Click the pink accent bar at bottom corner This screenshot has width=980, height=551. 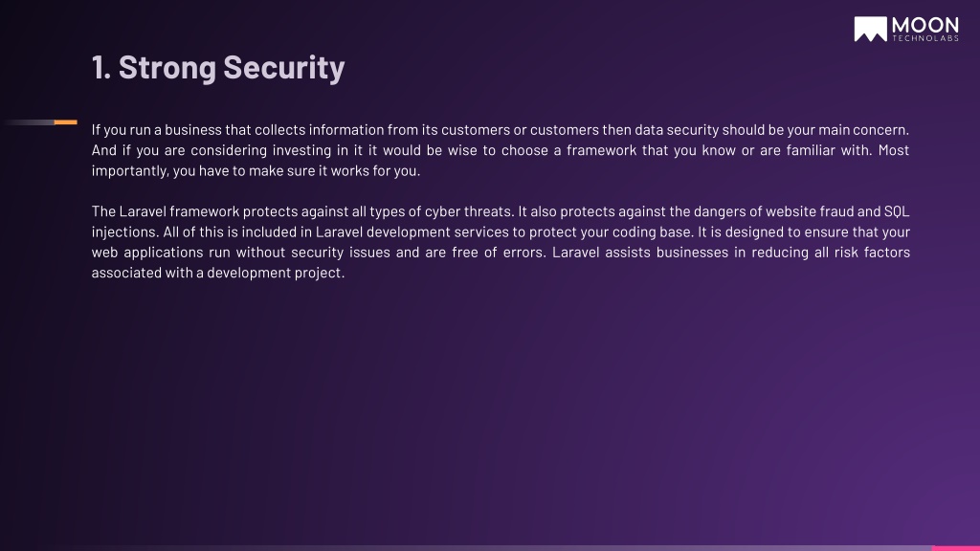click(x=956, y=548)
